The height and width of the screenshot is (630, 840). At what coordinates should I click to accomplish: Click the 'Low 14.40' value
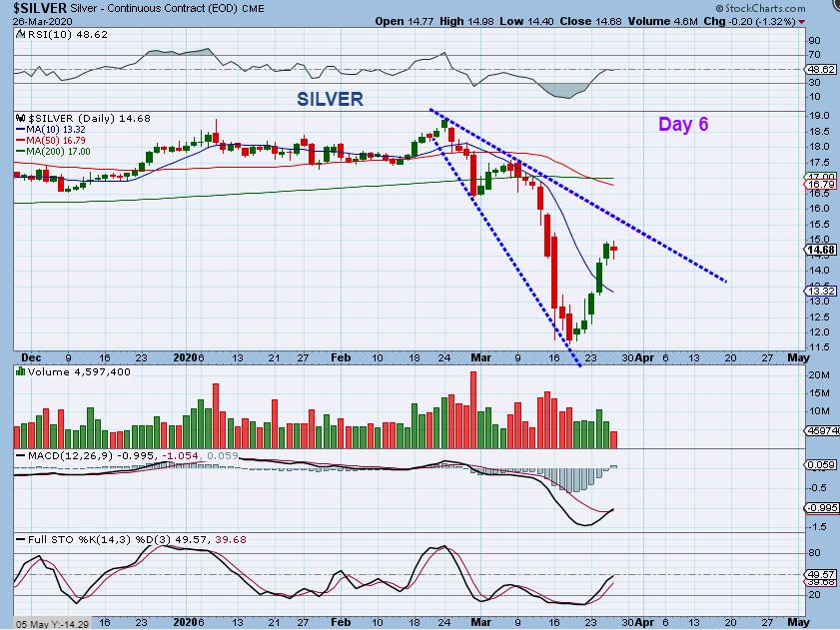coord(527,21)
